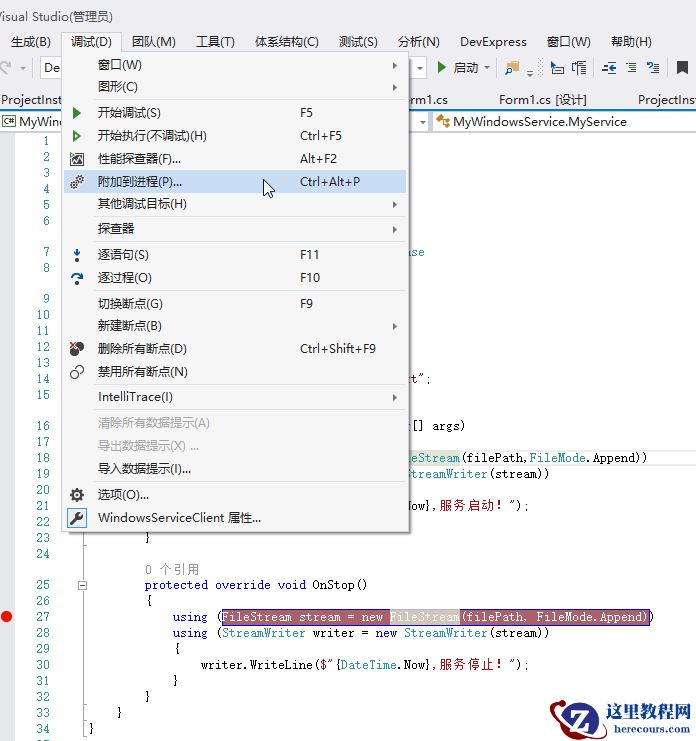Open the project scope dropdown arrow left of MyService
The height and width of the screenshot is (741, 696).
(423, 122)
